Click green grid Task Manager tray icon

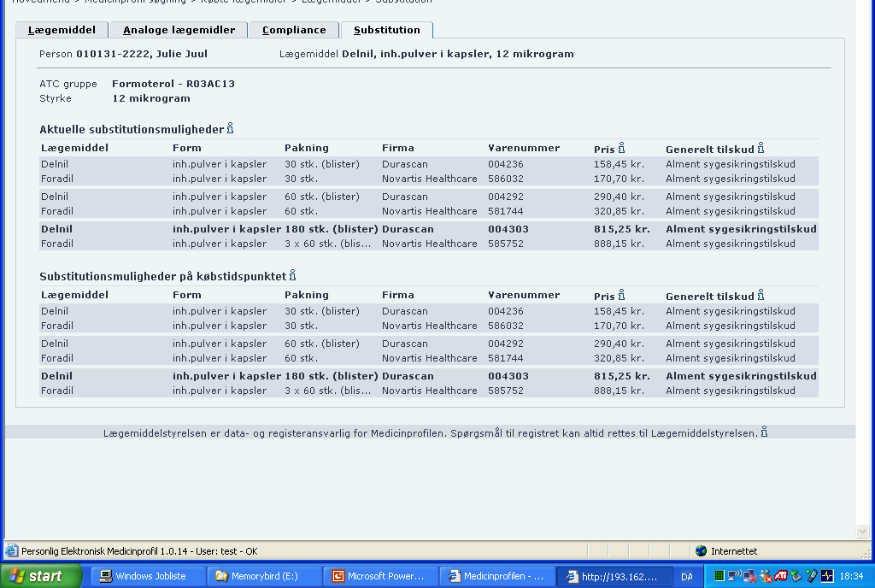[x=719, y=576]
